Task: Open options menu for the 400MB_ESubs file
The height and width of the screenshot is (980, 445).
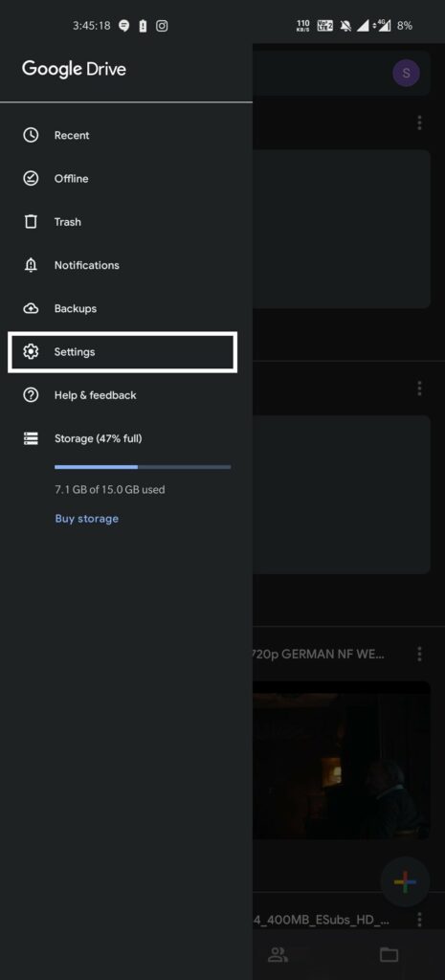Action: pos(419,920)
